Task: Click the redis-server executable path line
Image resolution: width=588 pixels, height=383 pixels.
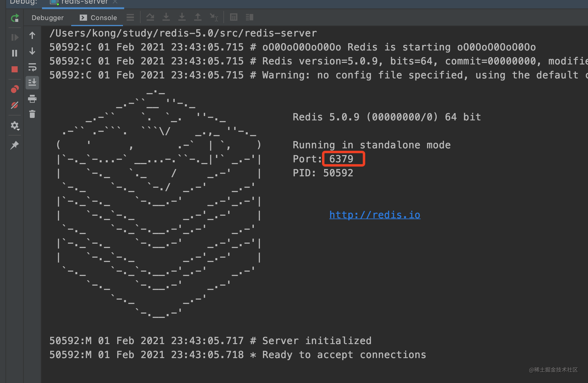Action: [183, 33]
